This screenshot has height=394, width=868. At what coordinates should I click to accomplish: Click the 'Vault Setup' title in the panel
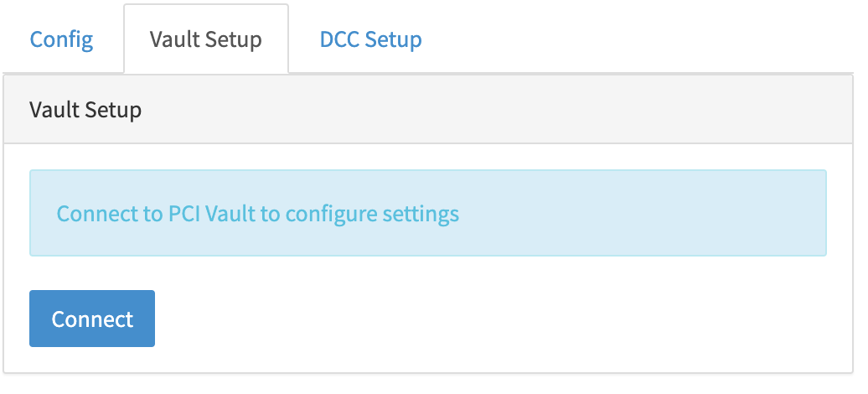pos(85,110)
